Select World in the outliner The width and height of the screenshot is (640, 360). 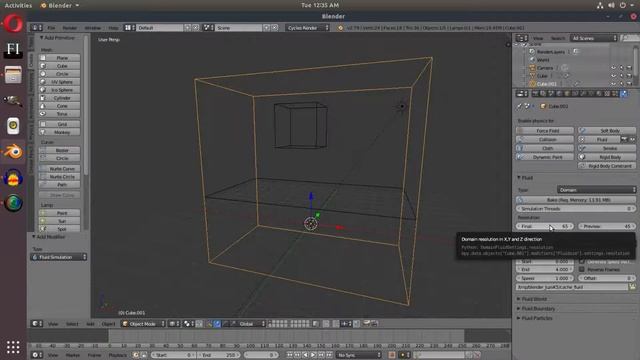(543, 60)
